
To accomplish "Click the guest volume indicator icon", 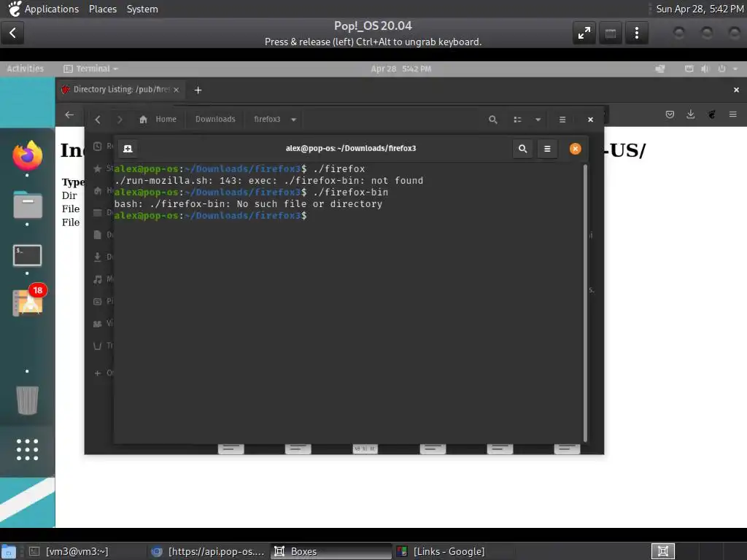I will 705,69.
